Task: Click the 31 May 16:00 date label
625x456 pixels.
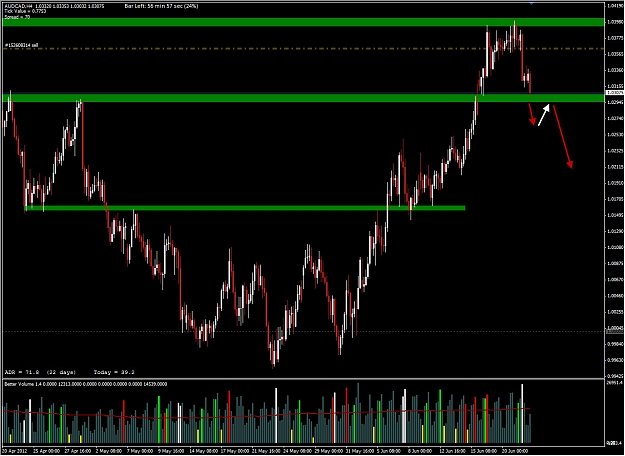Action: click(360, 451)
